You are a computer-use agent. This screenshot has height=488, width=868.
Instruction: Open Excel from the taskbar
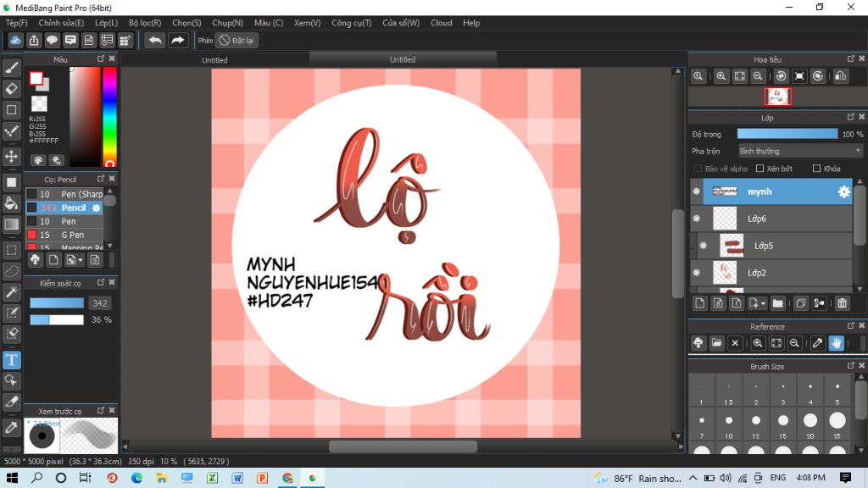[x=212, y=478]
